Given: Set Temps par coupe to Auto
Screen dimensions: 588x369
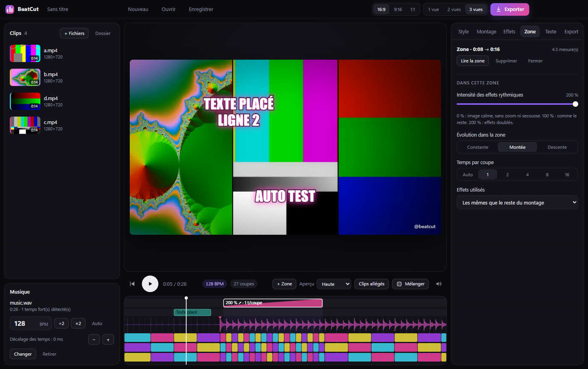Looking at the screenshot, I should [467, 174].
